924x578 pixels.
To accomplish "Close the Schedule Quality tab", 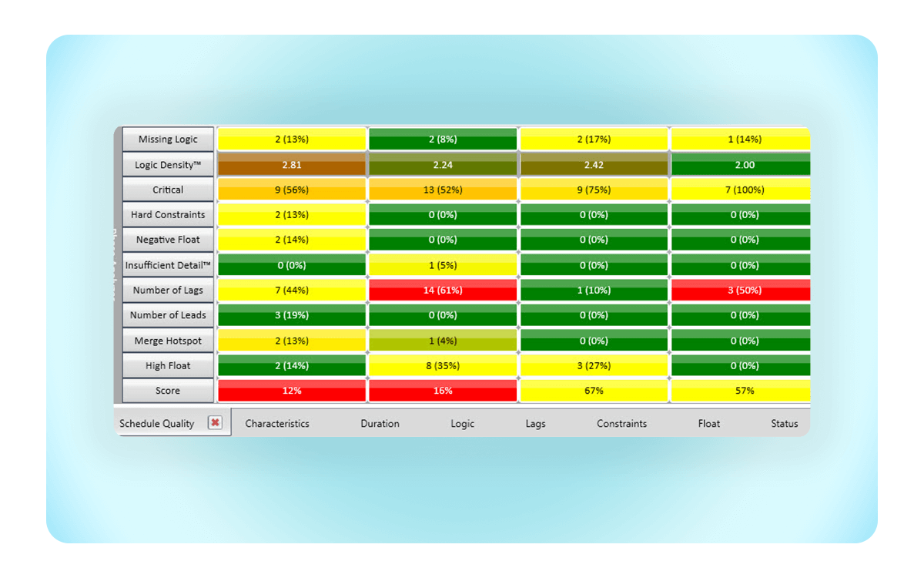I will pyautogui.click(x=215, y=422).
